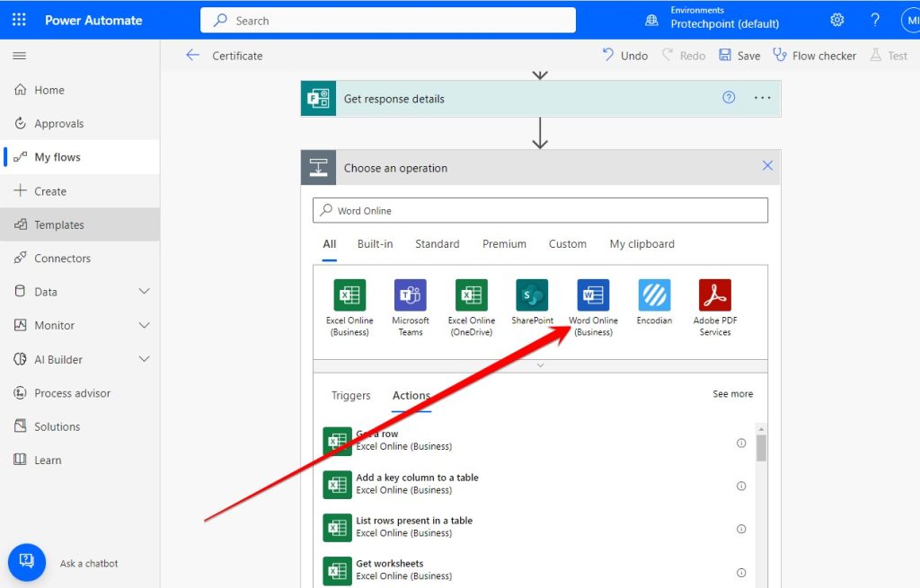Click the connector search field with Word Online
This screenshot has height=588, width=920.
point(540,210)
